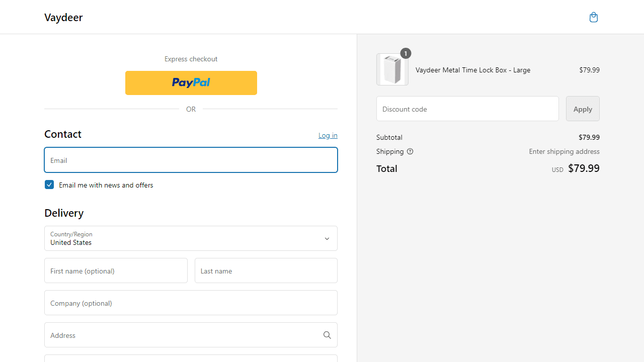
Task: Uncheck Email me with news and offers
Action: 49,185
